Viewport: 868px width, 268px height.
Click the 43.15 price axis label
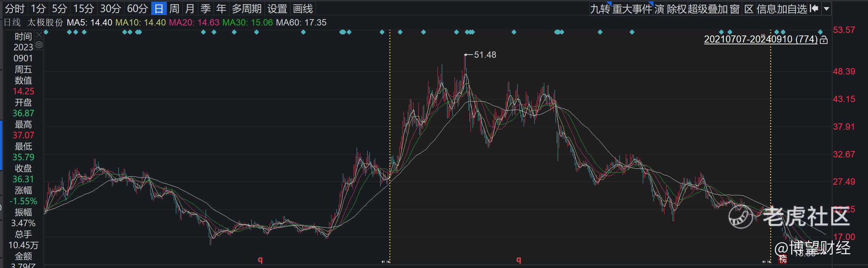pos(844,99)
